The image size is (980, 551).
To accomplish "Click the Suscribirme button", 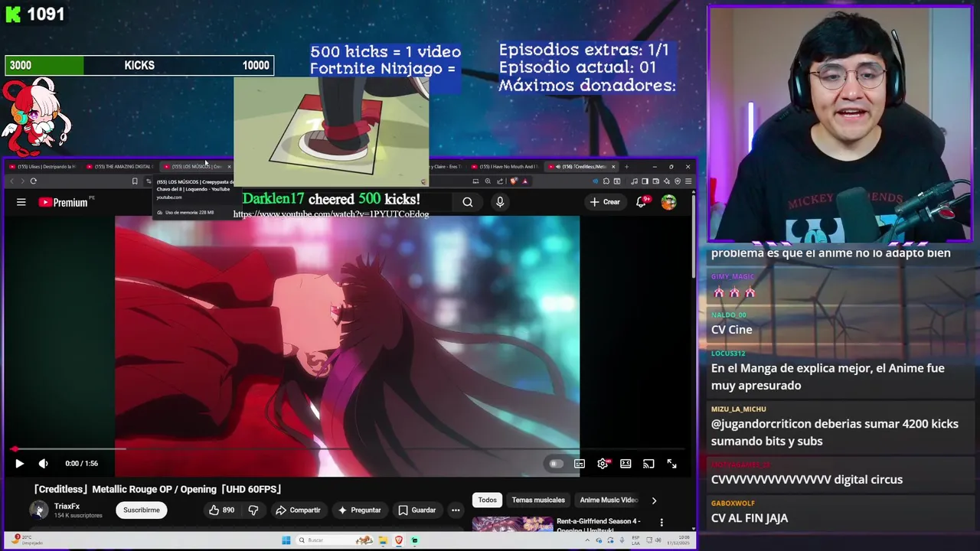I will point(142,510).
